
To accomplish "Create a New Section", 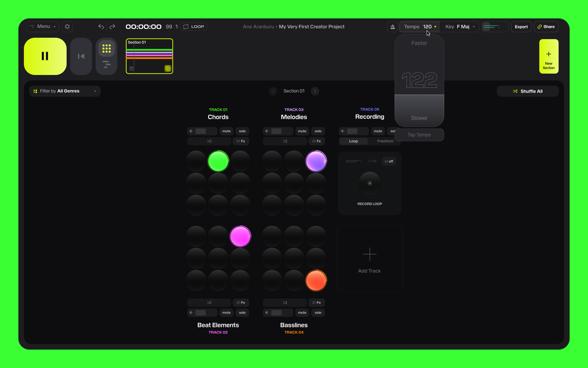I will tap(549, 56).
